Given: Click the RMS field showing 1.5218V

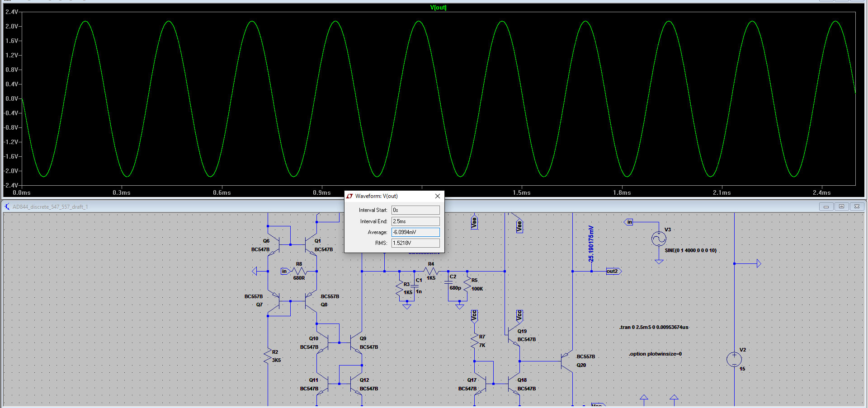Looking at the screenshot, I should tap(415, 243).
